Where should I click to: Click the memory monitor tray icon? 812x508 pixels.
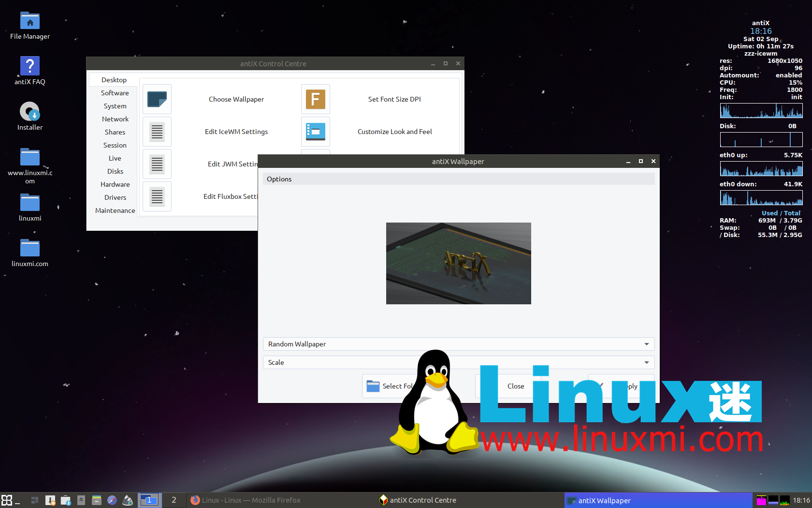[x=773, y=500]
